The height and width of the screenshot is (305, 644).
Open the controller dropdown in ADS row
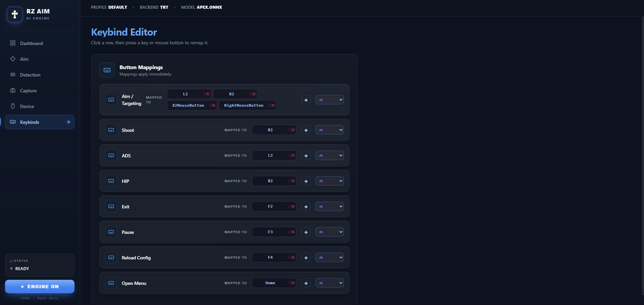coord(330,156)
